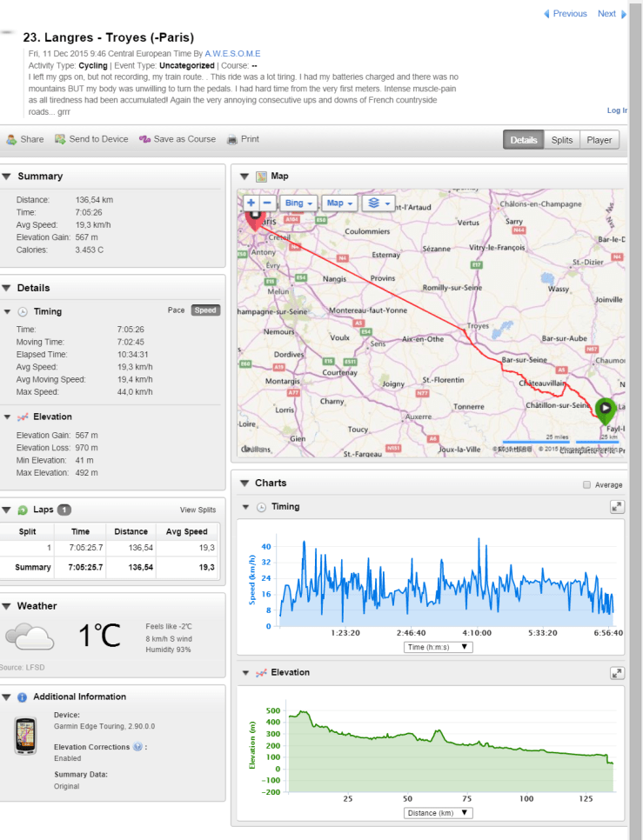643x840 pixels.
Task: Expand the Timing chart to fullscreen
Action: click(616, 506)
